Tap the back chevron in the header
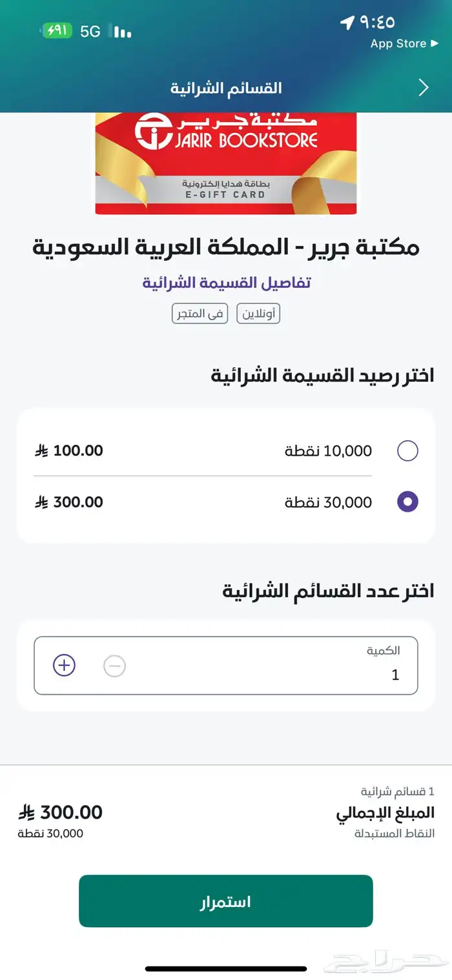This screenshot has width=452, height=980. click(424, 87)
